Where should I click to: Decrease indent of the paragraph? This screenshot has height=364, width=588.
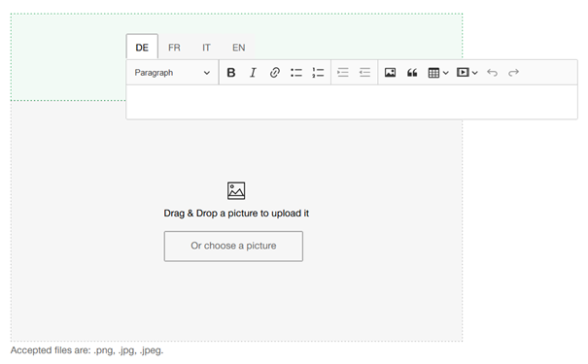[x=364, y=72]
